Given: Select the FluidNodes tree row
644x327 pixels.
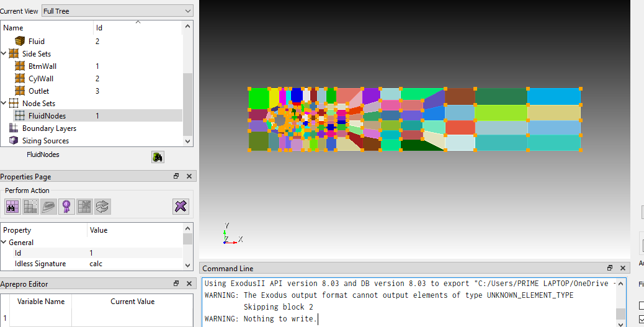Looking at the screenshot, I should [x=91, y=116].
